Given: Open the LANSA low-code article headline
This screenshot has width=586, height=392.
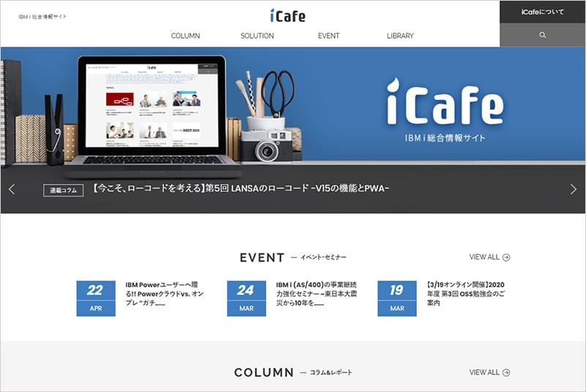Looking at the screenshot, I should [x=241, y=188].
